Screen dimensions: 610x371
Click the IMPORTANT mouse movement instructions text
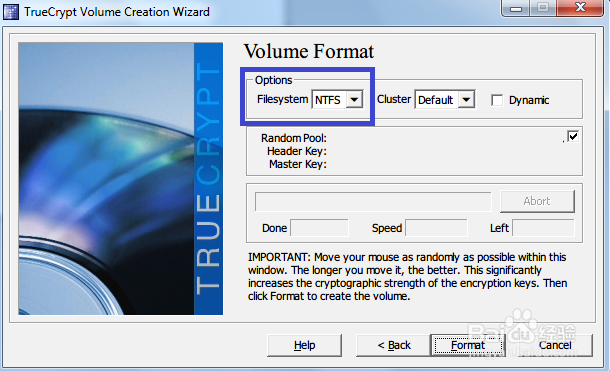click(407, 276)
